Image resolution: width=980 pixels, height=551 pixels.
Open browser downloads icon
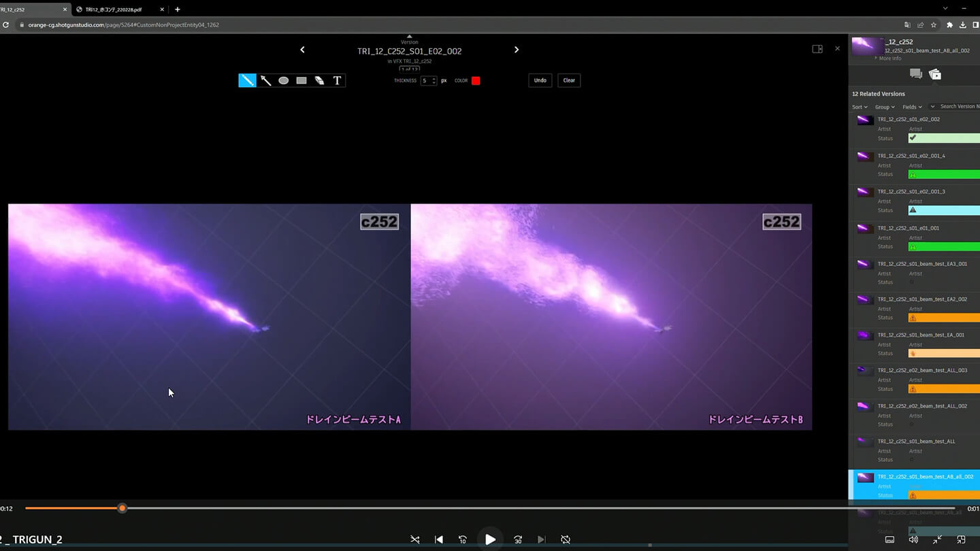click(963, 25)
